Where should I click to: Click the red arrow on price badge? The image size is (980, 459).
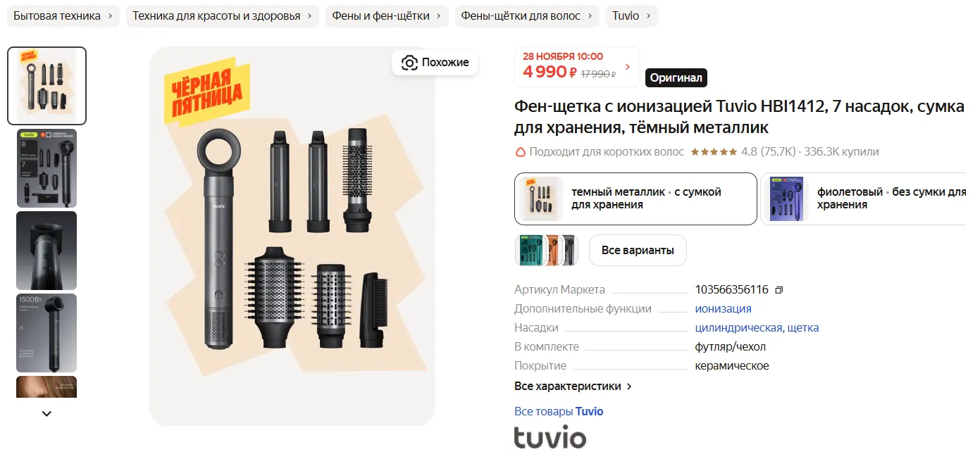click(628, 67)
